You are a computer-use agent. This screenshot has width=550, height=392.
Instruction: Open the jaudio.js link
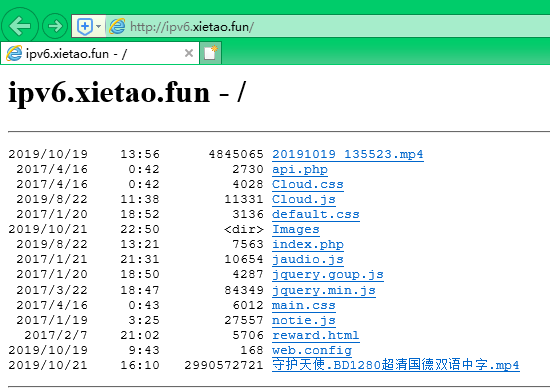coord(308,260)
